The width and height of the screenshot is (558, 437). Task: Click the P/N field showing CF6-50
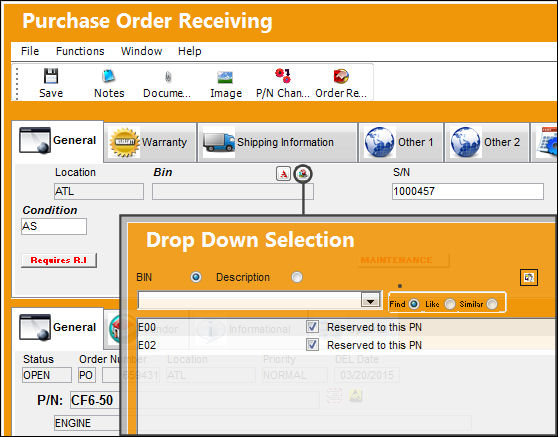coord(95,401)
